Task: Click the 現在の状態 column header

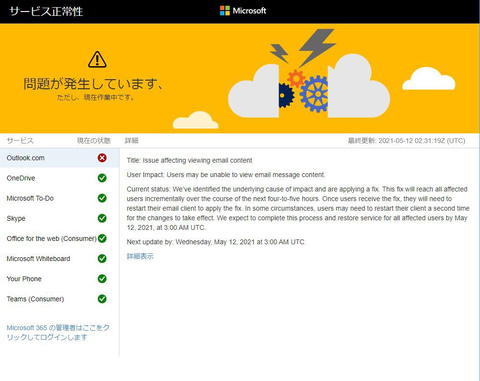Action: click(94, 141)
